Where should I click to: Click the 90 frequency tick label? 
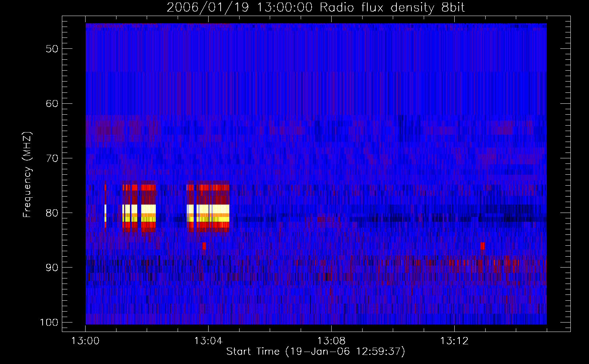click(x=52, y=268)
